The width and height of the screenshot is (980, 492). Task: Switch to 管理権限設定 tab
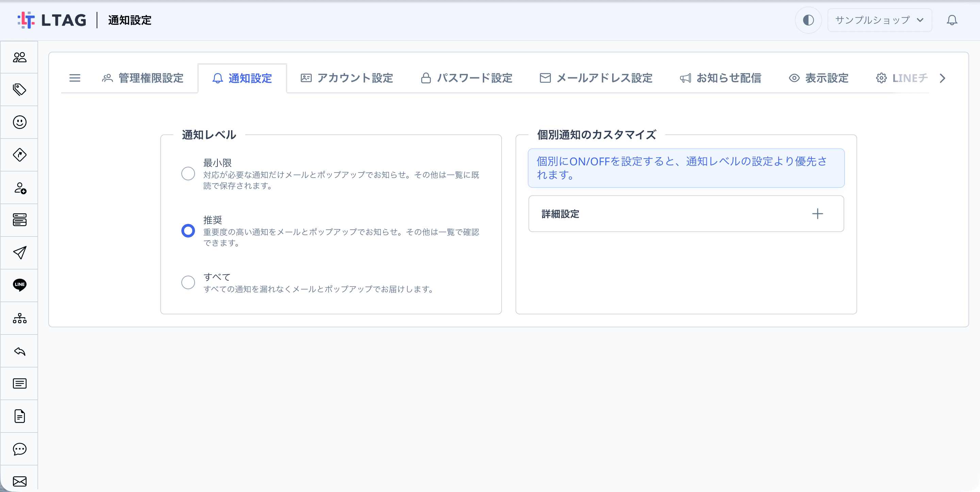coord(143,78)
